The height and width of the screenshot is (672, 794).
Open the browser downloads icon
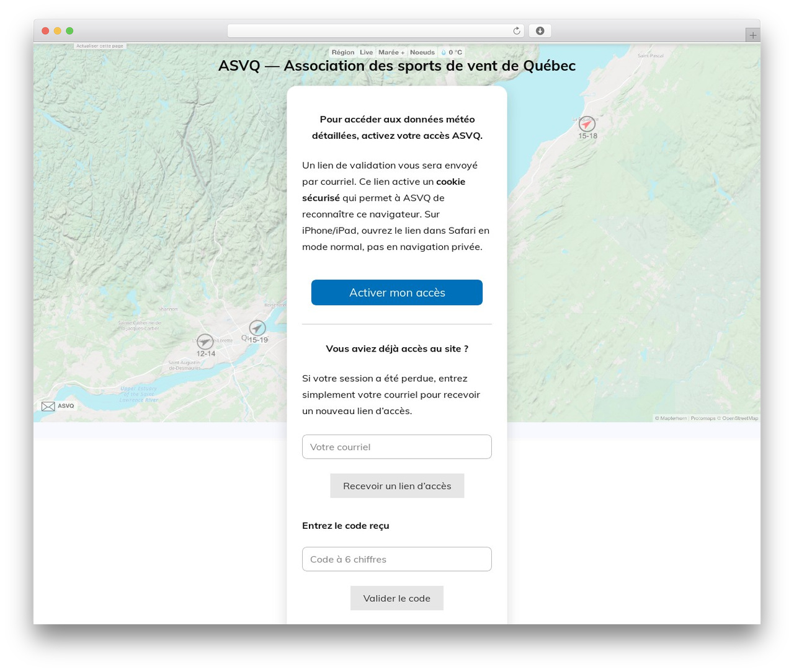click(540, 31)
